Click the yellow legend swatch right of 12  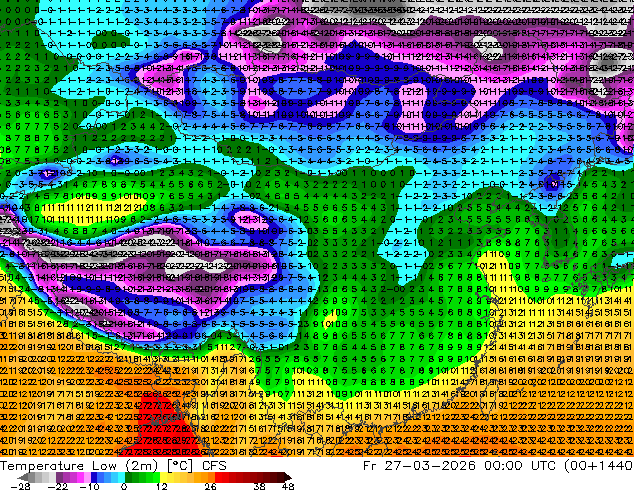pyautogui.click(x=163, y=477)
